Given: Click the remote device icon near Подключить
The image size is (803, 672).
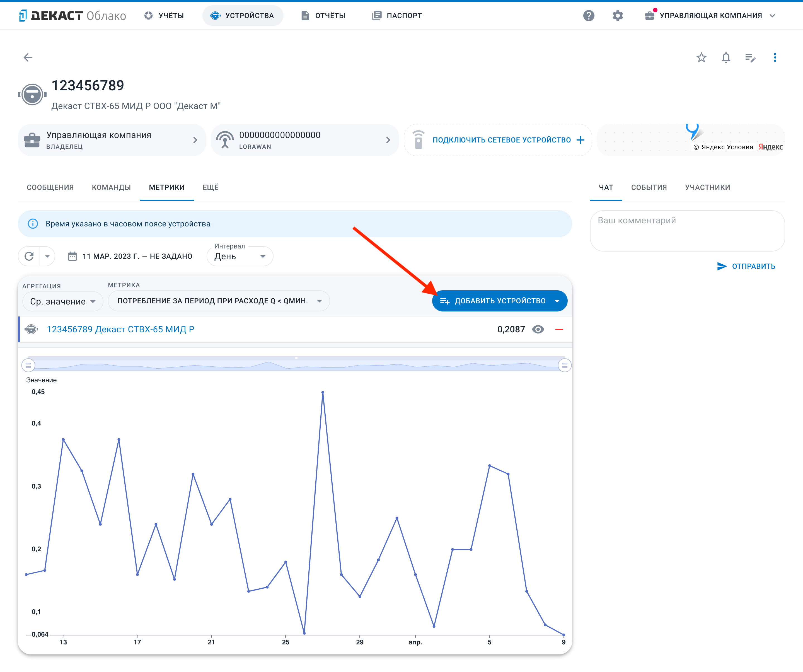Looking at the screenshot, I should (418, 140).
